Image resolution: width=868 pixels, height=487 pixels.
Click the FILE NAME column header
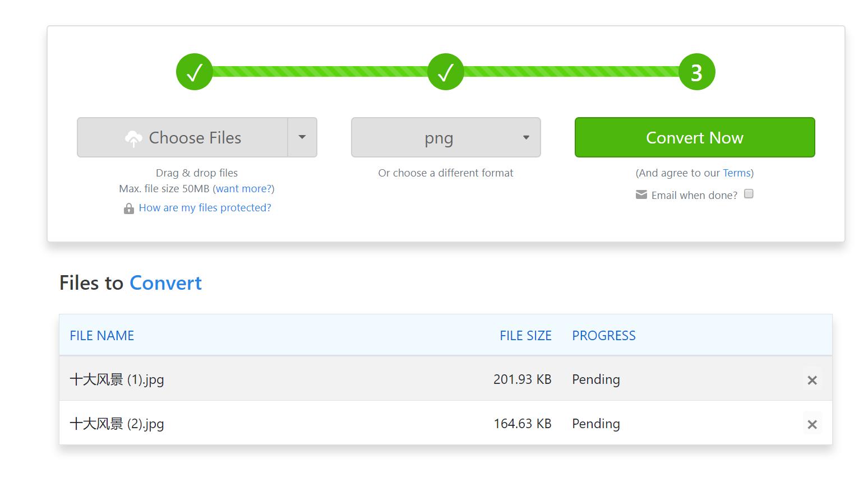(102, 336)
